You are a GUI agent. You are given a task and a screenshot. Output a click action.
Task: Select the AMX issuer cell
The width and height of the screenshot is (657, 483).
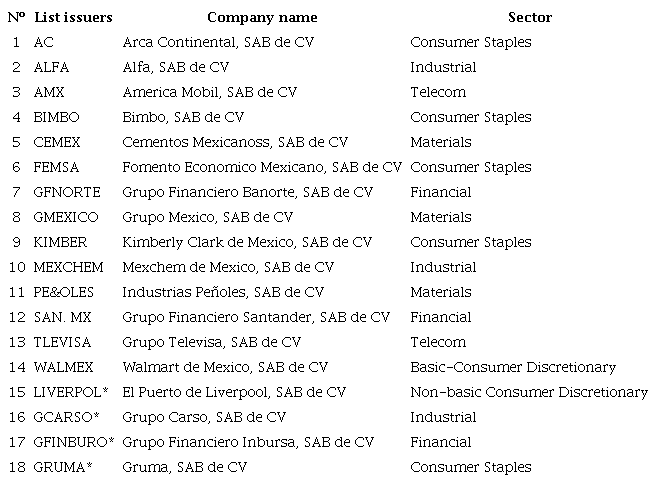click(x=48, y=92)
